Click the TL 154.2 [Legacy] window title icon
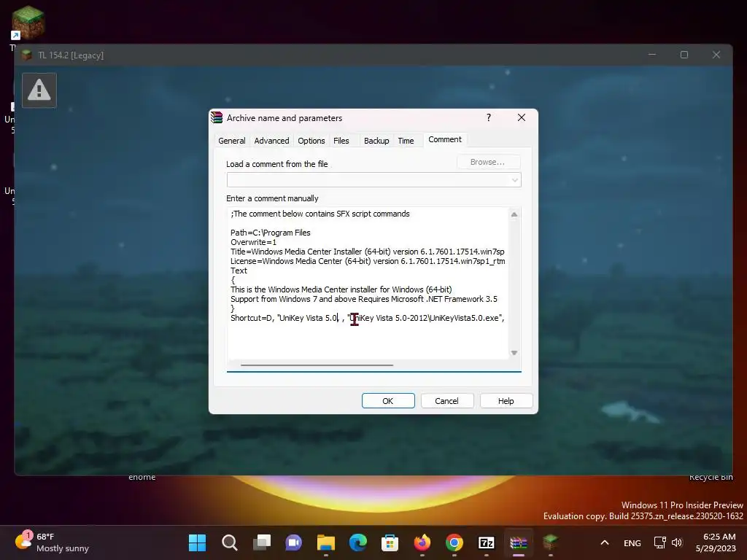Viewport: 747px width, 560px height. click(27, 55)
